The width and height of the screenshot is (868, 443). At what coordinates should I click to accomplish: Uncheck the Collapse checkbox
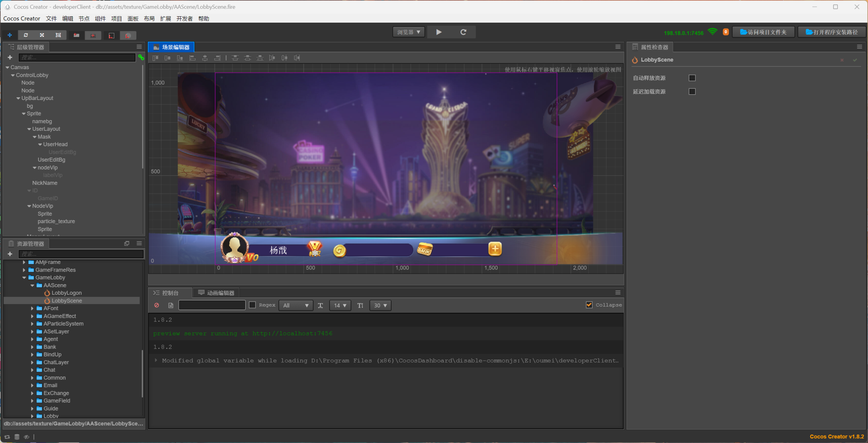pos(589,305)
